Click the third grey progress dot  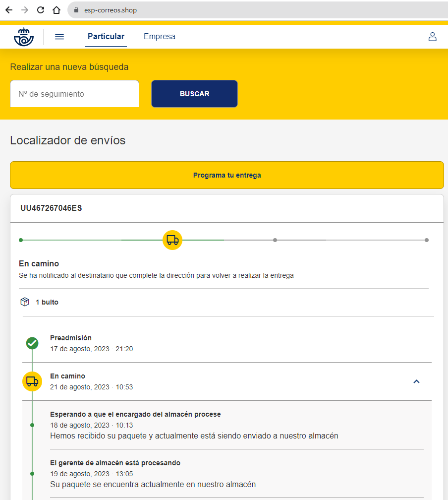275,240
